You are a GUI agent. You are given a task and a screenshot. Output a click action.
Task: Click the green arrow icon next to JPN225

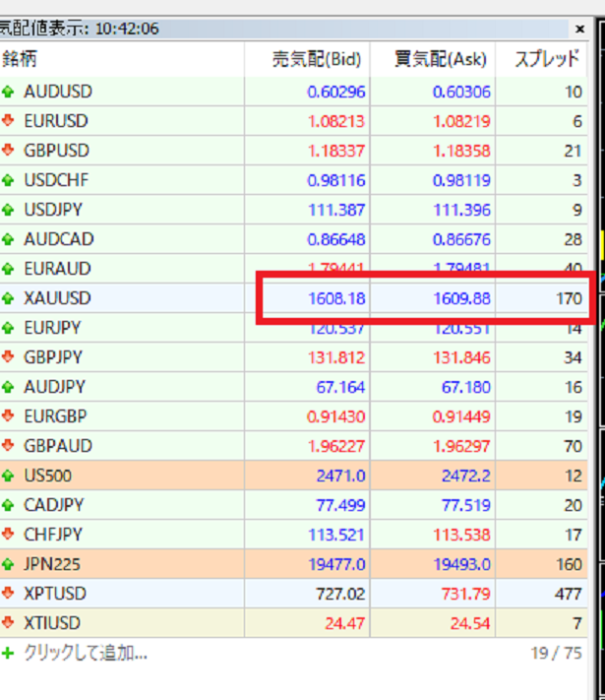pos(9,564)
